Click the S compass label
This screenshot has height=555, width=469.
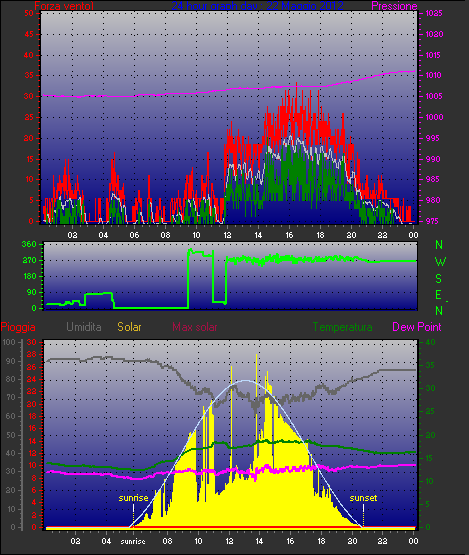[439, 279]
